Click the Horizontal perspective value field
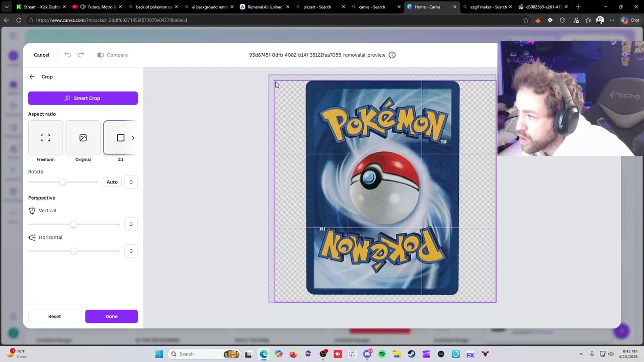Screen dimensions: 644x362 [x=131, y=251]
